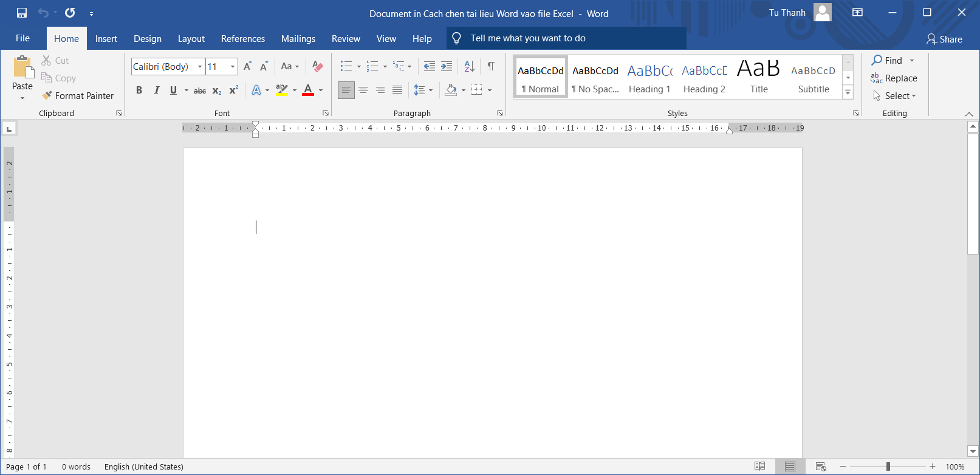Click the Clear All Formatting eraser icon
Image resolution: width=980 pixels, height=475 pixels.
click(317, 66)
